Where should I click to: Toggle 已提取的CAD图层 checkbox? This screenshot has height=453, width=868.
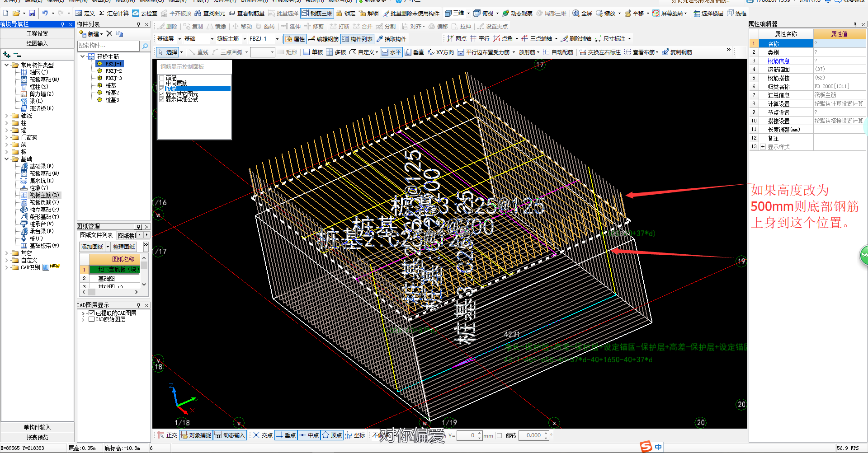pos(92,313)
